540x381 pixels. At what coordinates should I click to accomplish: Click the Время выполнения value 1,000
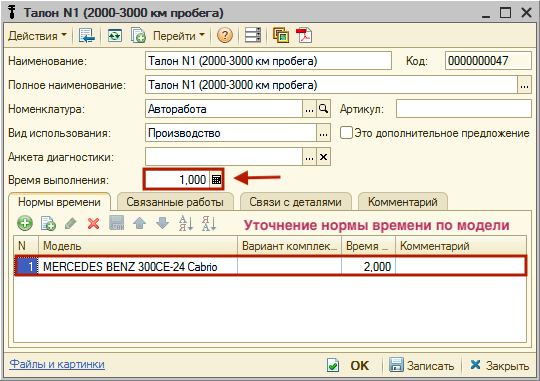tap(177, 179)
